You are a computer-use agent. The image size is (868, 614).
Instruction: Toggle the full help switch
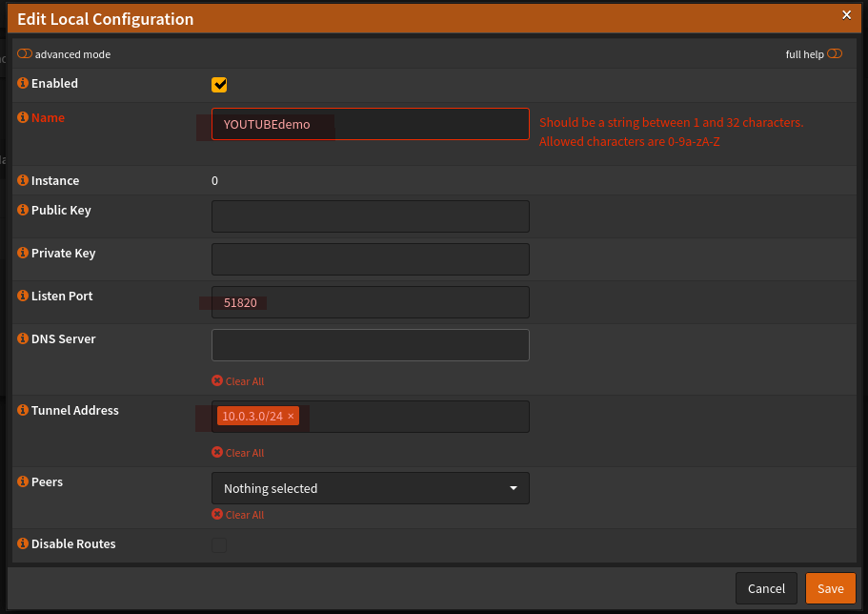point(835,54)
